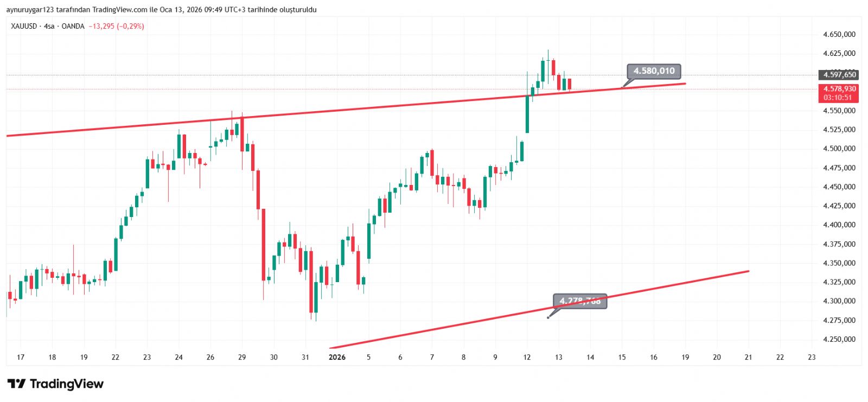Screen dimensions: 868x402
Task: Click the 03:10:51 candle countdown timer
Action: click(838, 98)
